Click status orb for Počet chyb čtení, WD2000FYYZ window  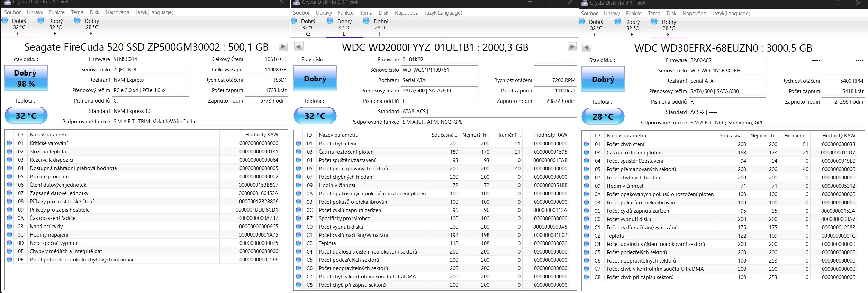[298, 143]
